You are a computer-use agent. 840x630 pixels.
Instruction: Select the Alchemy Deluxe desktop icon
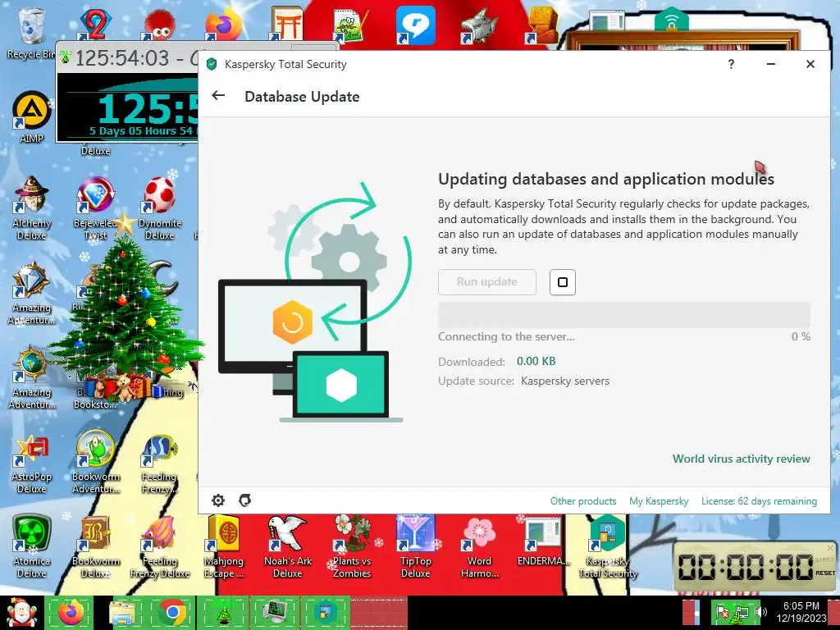[x=32, y=208]
